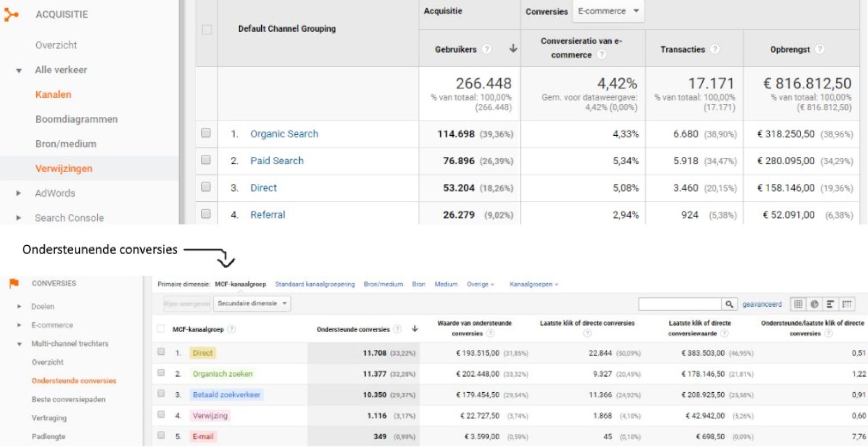Open help icon beside Transacties header

(714, 49)
